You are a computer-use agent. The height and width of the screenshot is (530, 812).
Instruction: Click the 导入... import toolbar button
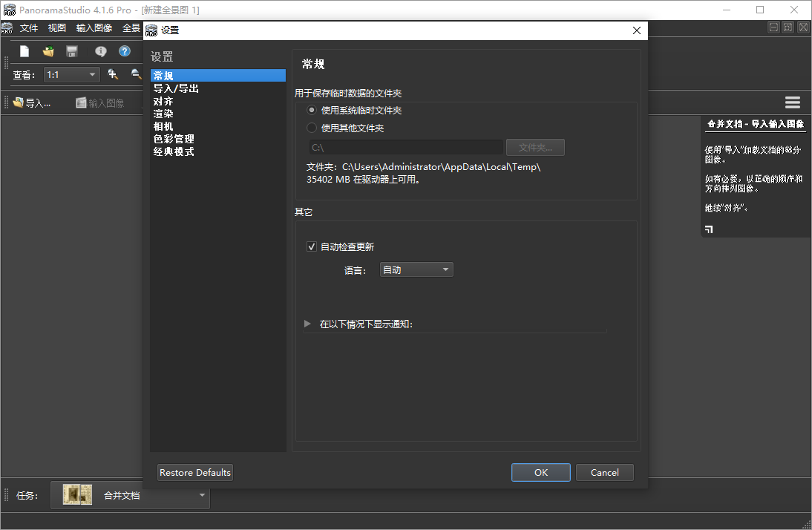[x=32, y=103]
